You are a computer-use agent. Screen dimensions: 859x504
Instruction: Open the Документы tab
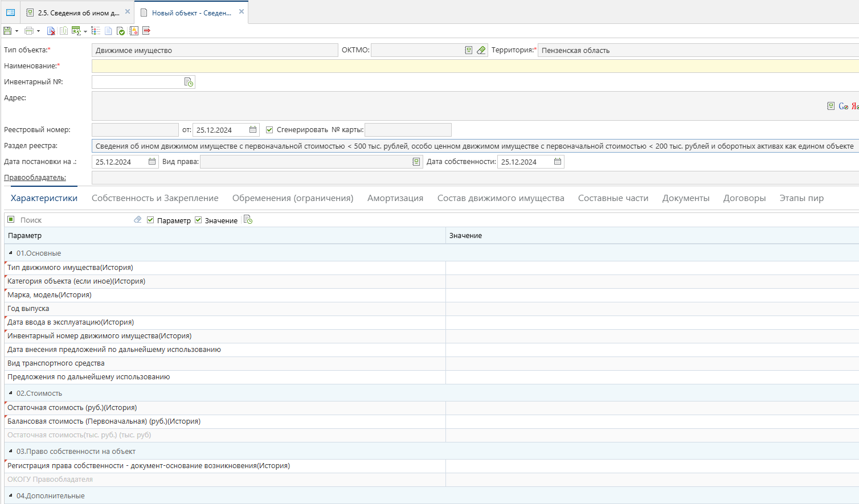coord(686,198)
